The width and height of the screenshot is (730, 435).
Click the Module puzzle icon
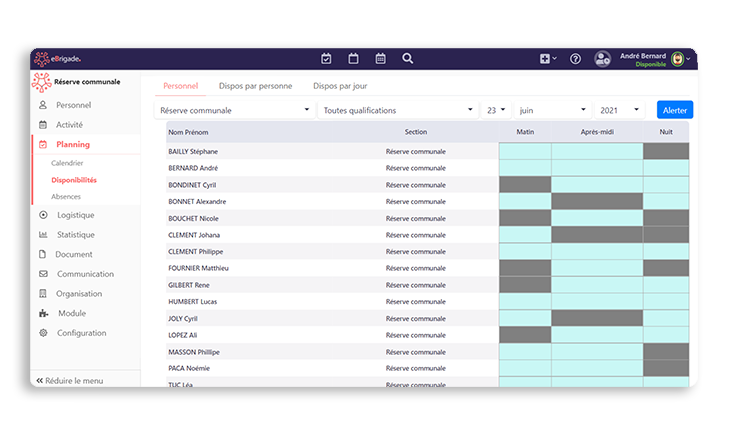click(43, 313)
